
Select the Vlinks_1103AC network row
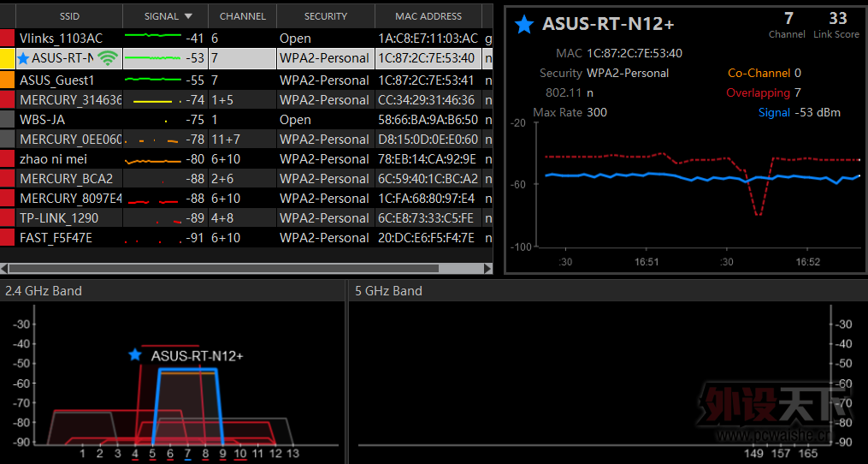(x=246, y=39)
